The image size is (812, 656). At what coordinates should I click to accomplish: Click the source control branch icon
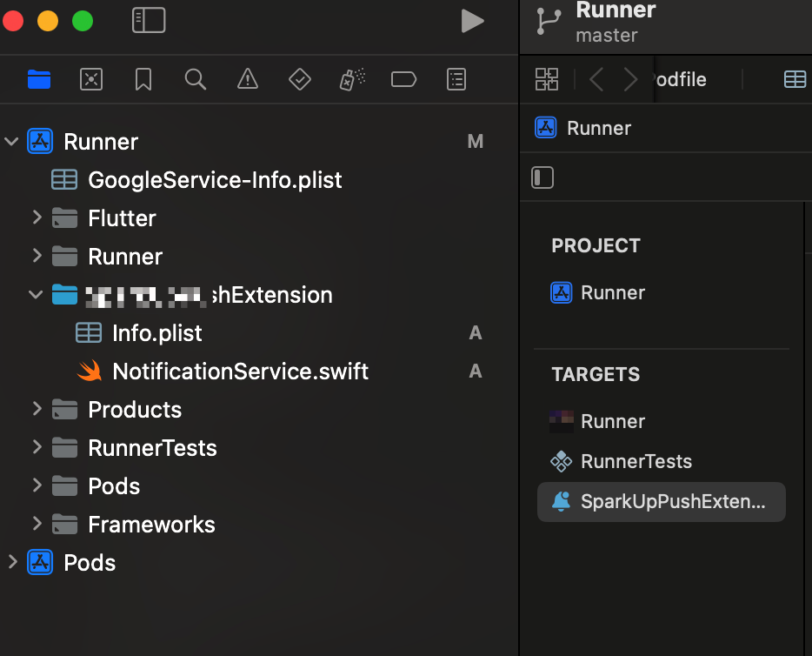(x=549, y=21)
